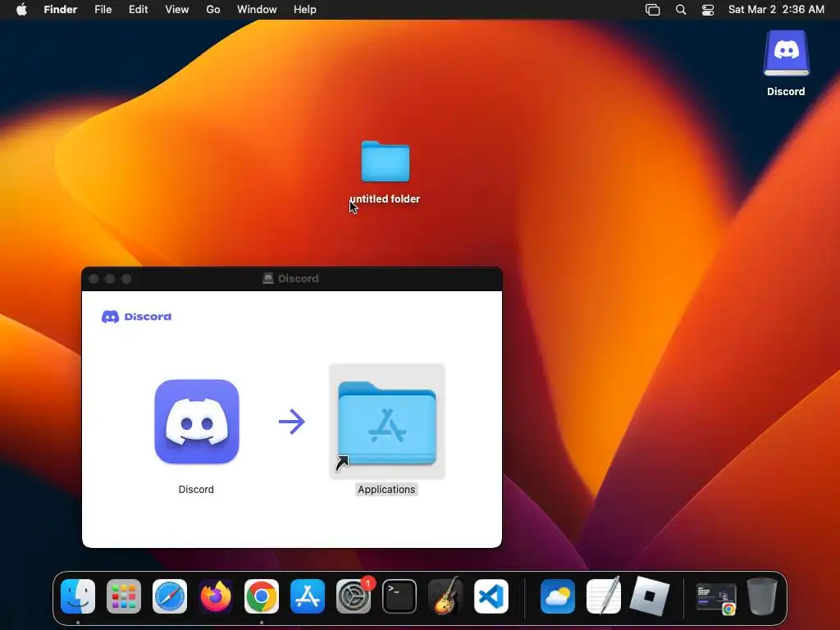The image size is (840, 630).
Task: Open the Help menu
Action: pos(305,10)
